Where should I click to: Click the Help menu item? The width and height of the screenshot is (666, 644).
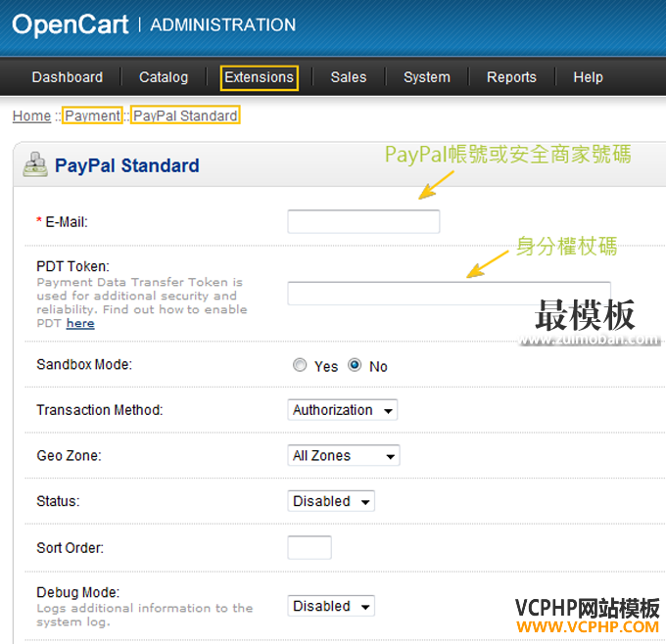[588, 77]
